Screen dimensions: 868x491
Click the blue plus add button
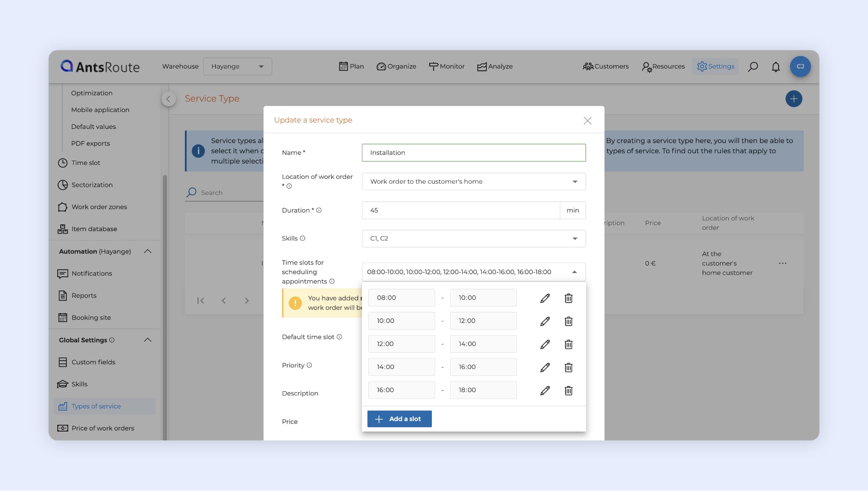(793, 99)
